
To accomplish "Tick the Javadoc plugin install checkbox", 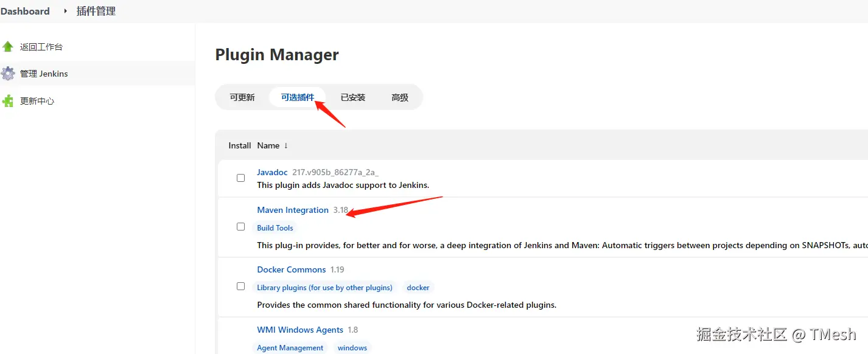I will [x=240, y=178].
